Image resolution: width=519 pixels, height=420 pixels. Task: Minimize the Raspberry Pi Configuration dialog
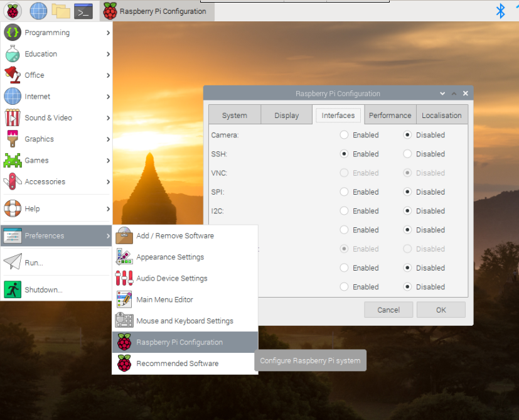[x=442, y=94]
